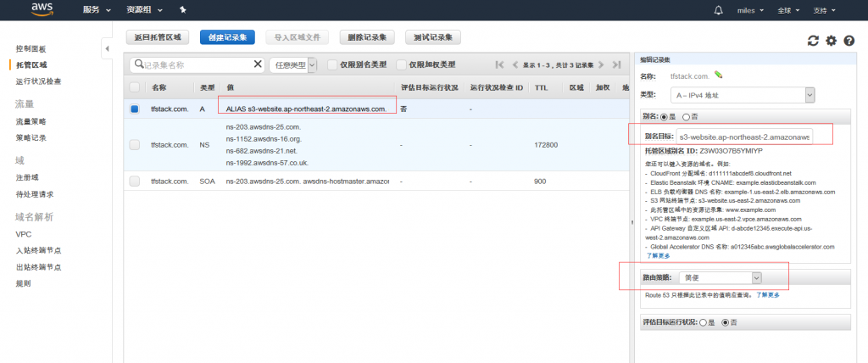Open 策略记录 in the sidebar
Screen dimensions: 868x363
click(31, 138)
